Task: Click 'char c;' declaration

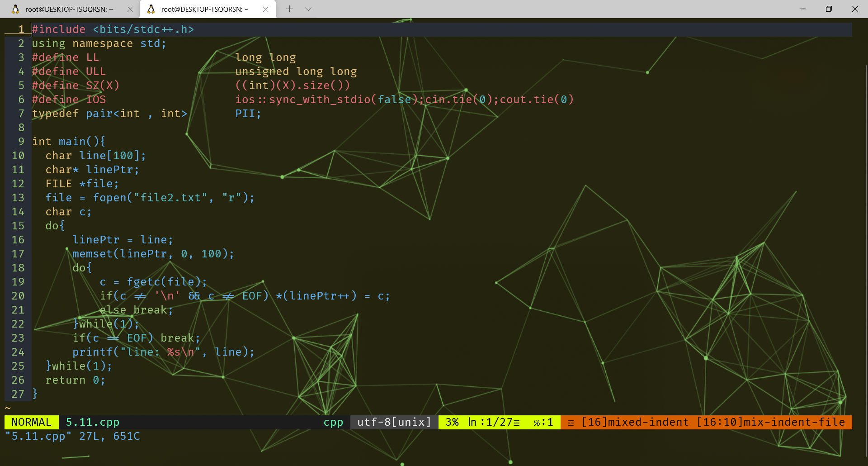Action: tap(69, 212)
